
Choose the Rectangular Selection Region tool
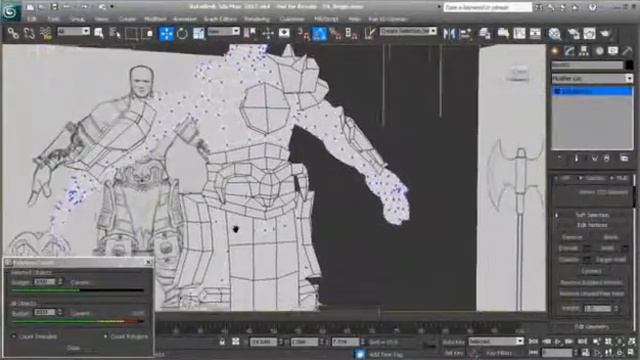tap(131, 33)
